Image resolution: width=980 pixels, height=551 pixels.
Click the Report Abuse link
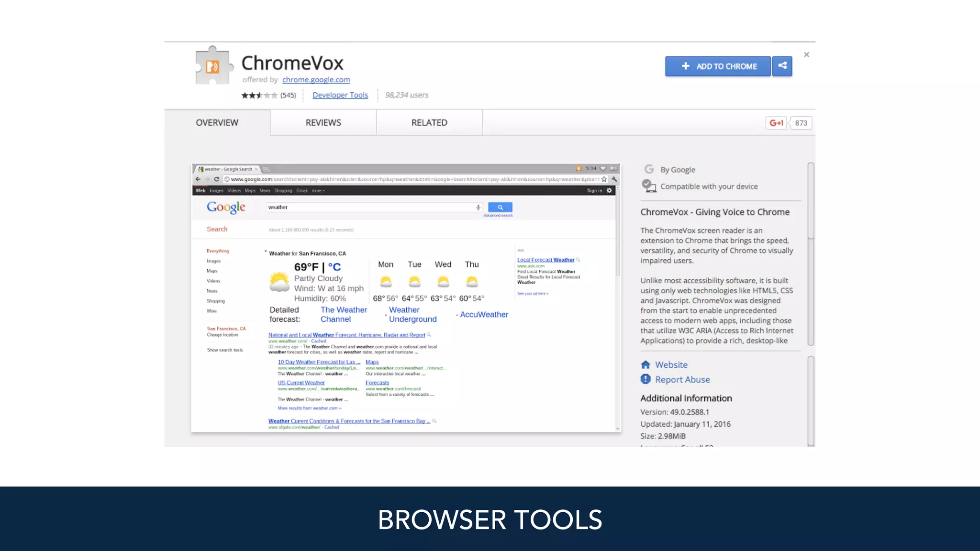682,379
